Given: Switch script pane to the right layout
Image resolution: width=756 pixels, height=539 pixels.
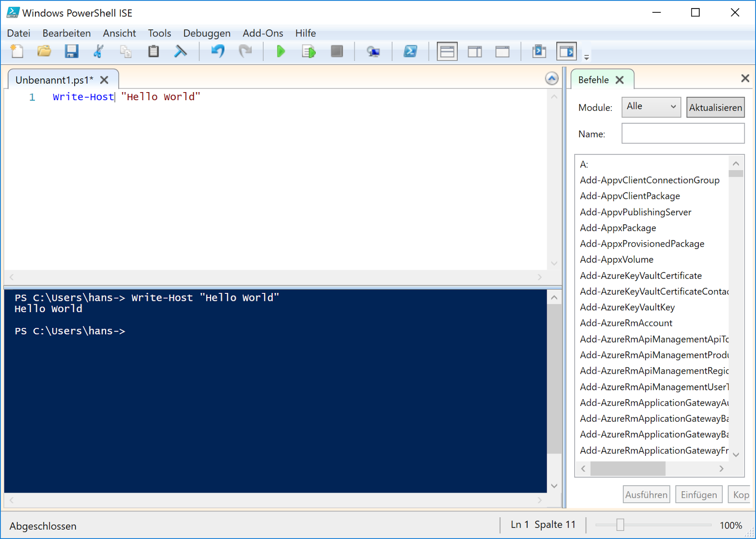Looking at the screenshot, I should click(474, 51).
